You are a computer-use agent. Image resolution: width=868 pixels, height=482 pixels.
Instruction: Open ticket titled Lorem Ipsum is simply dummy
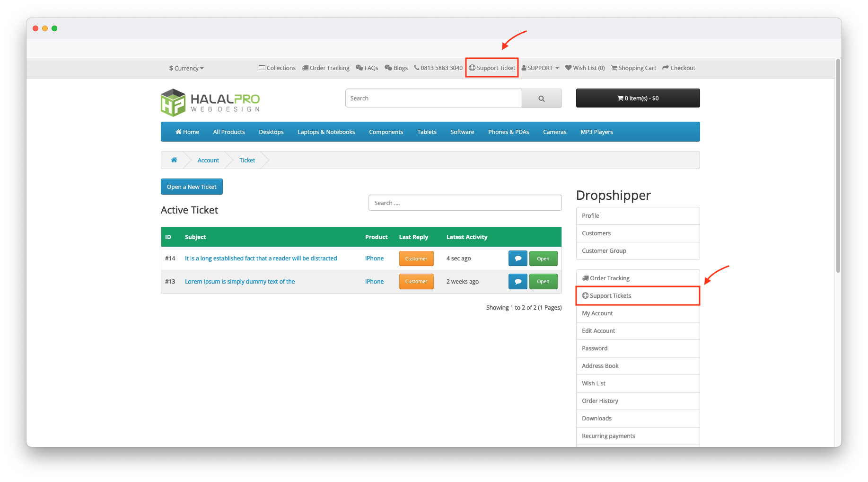tap(240, 282)
